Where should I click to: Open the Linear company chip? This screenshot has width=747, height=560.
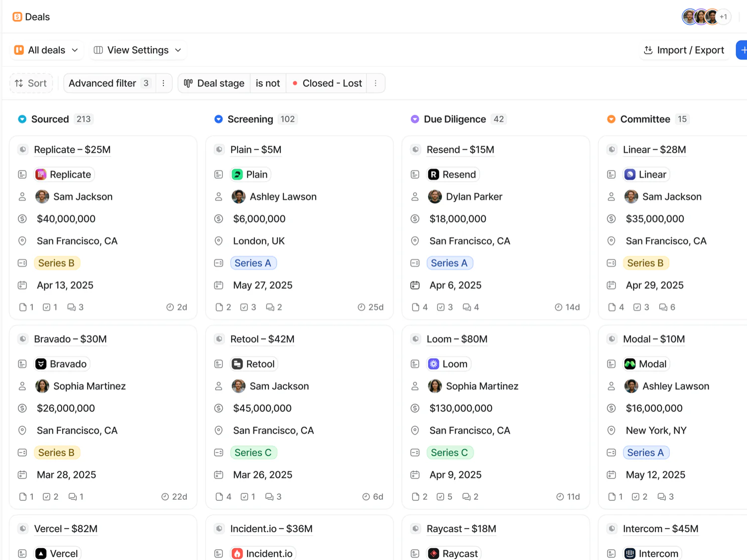click(x=646, y=175)
